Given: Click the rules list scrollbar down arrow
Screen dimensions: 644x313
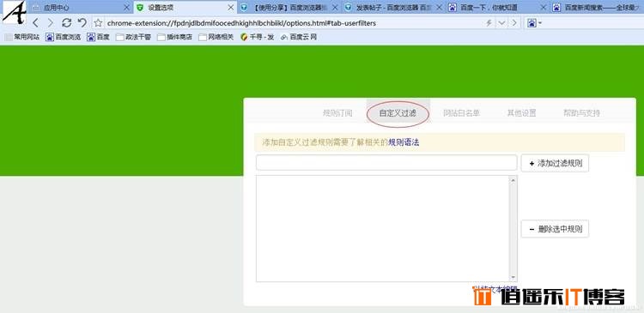Looking at the screenshot, I should (513, 277).
